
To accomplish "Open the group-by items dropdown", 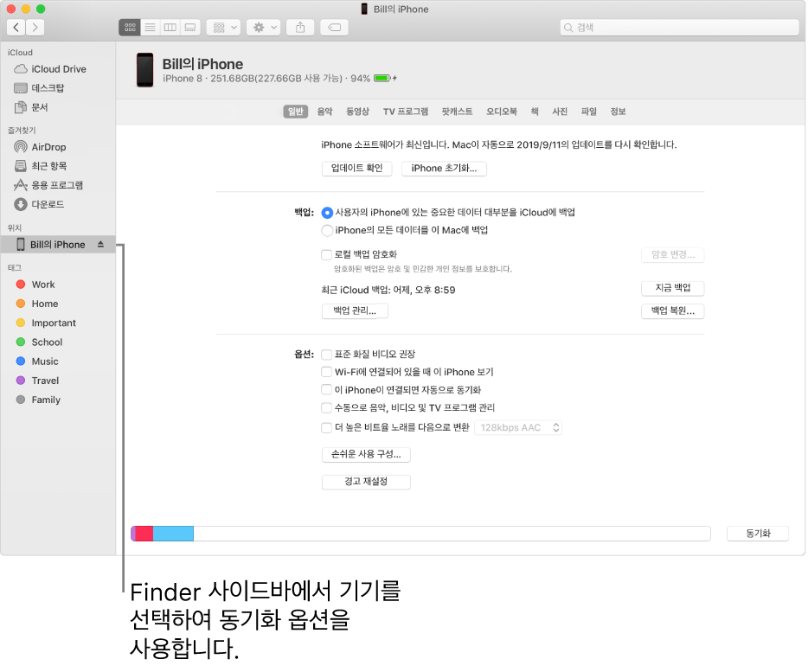I will coord(224,28).
